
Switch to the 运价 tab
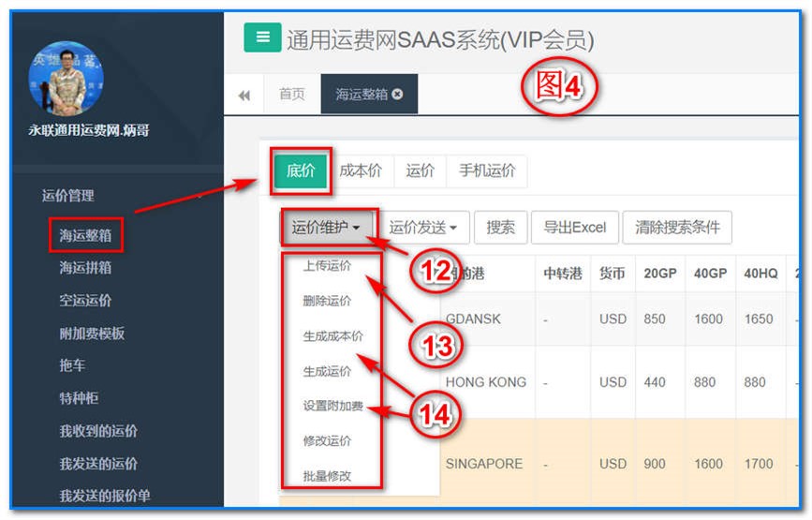tap(420, 171)
